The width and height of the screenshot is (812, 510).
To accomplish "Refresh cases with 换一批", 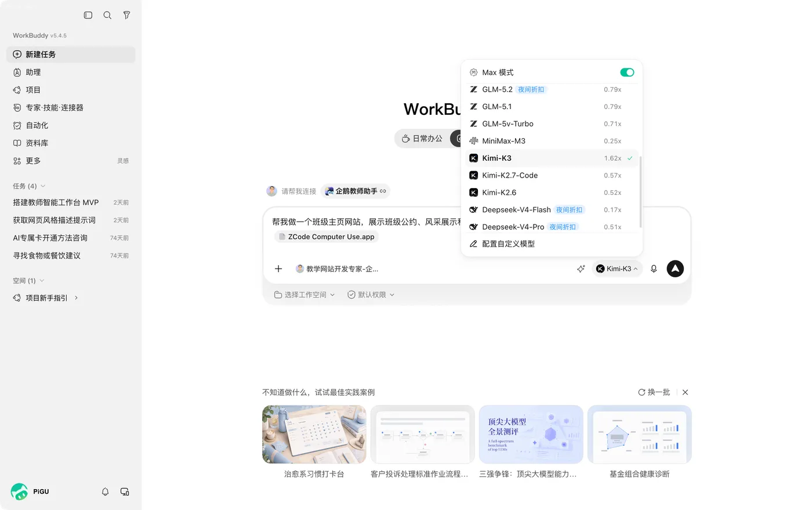I will (x=654, y=392).
